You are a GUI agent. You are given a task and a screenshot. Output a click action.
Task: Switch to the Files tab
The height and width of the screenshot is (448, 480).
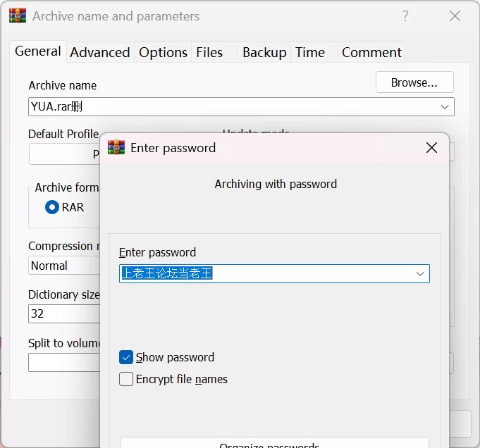209,52
